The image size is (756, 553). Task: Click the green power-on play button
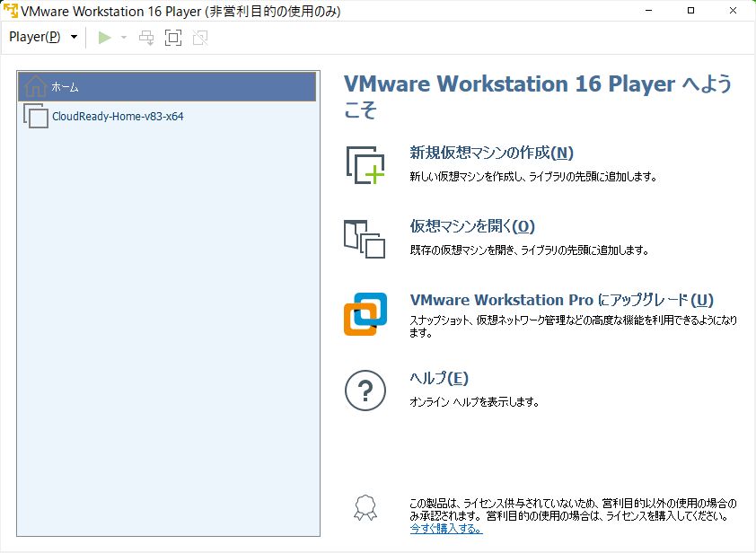click(104, 37)
